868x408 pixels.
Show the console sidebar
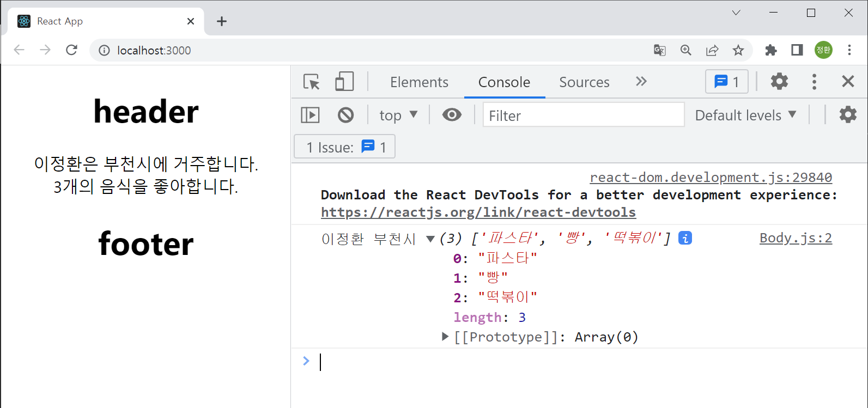point(311,115)
